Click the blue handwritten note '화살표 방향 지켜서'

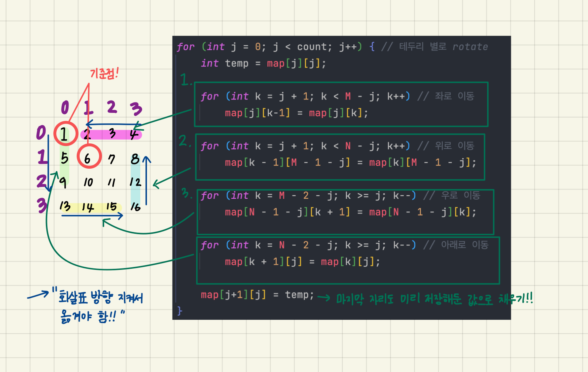[x=101, y=297]
